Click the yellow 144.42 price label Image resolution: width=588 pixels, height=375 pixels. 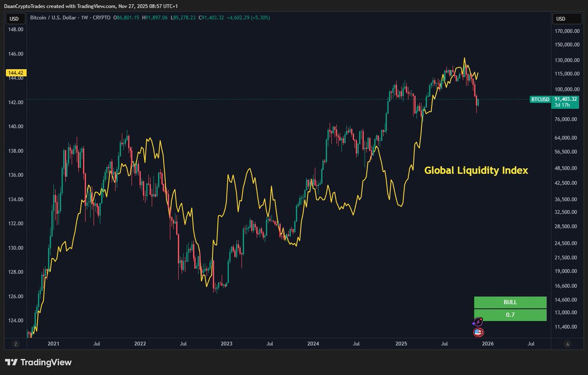tap(16, 73)
